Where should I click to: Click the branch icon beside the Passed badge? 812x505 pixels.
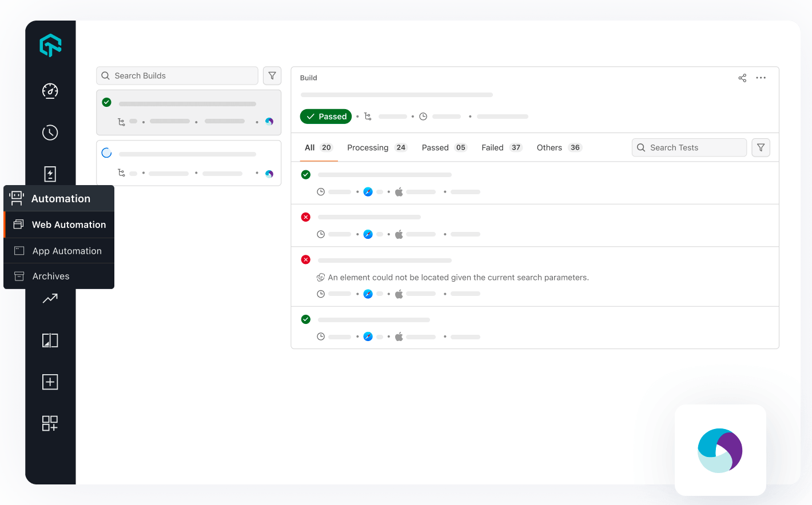click(368, 117)
